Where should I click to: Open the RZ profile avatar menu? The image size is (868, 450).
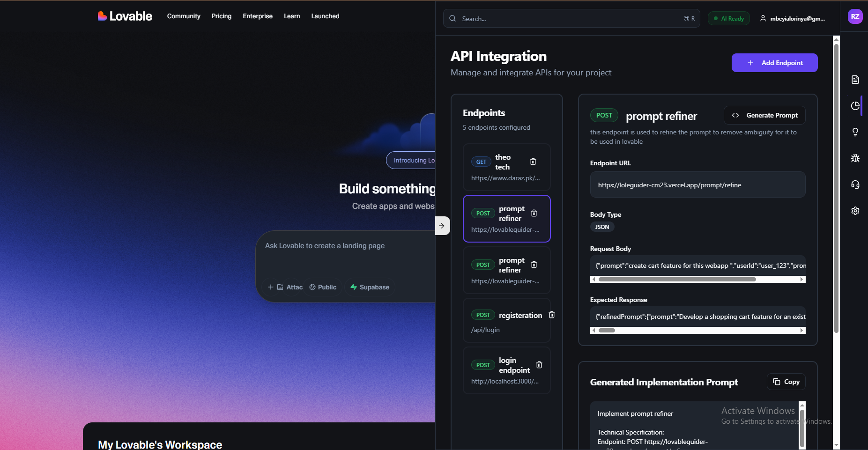854,16
